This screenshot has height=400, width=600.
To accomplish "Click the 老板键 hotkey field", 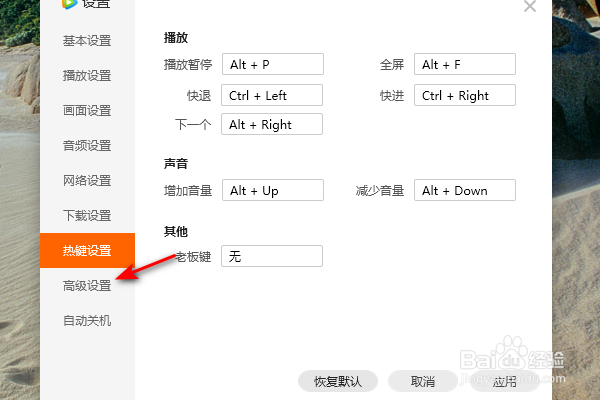I will coord(273,256).
